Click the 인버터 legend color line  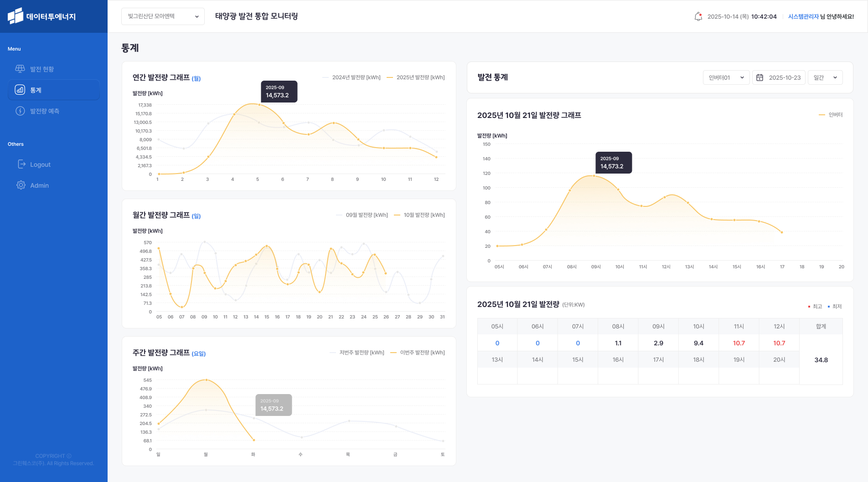(822, 115)
